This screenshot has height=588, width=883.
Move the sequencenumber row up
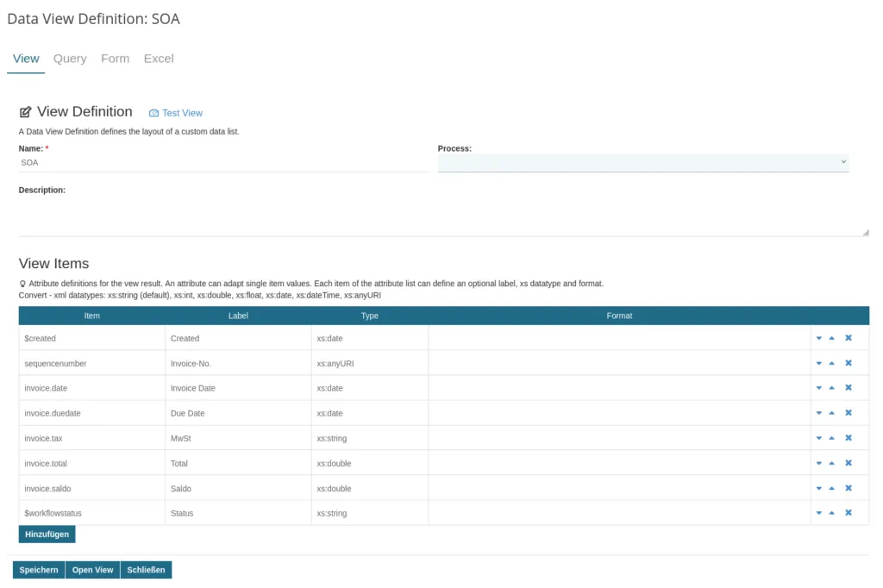pos(831,363)
